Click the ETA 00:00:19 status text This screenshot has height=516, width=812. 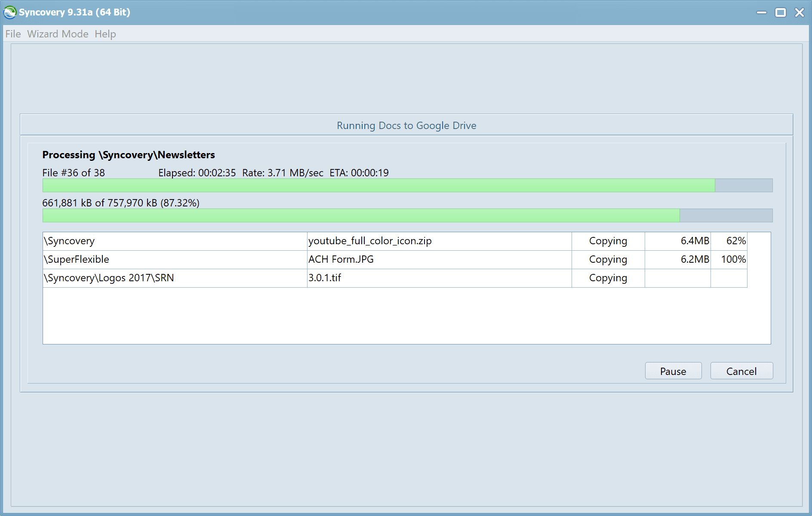click(360, 173)
